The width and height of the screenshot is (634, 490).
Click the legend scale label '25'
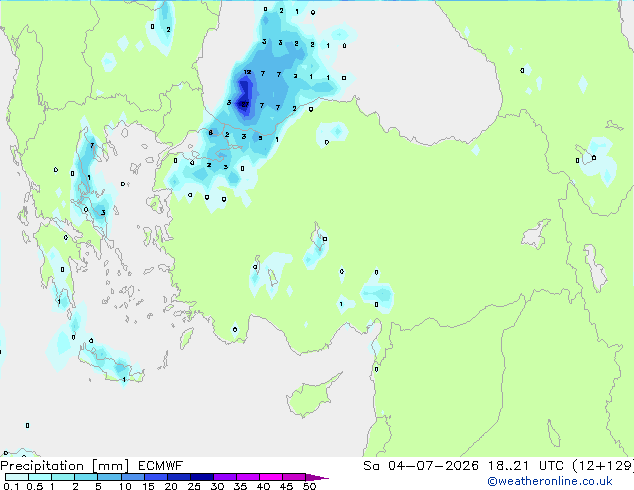coord(194,486)
